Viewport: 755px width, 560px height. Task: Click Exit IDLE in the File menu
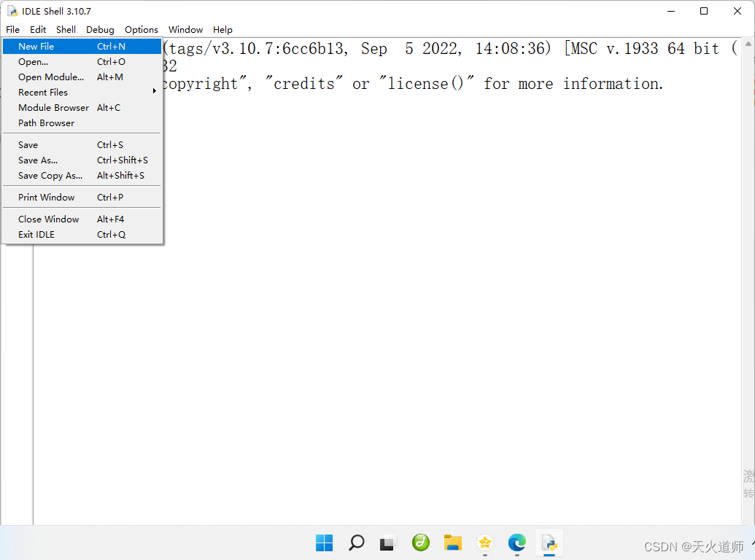click(x=82, y=234)
